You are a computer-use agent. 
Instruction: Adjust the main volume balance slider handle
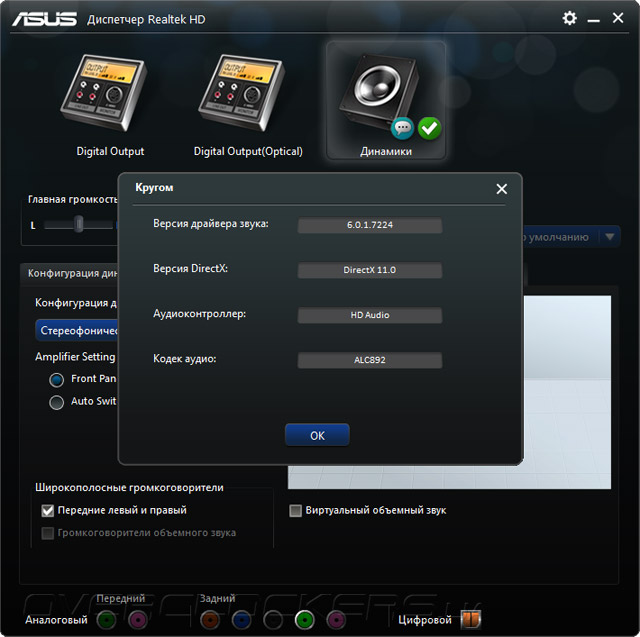[79, 224]
